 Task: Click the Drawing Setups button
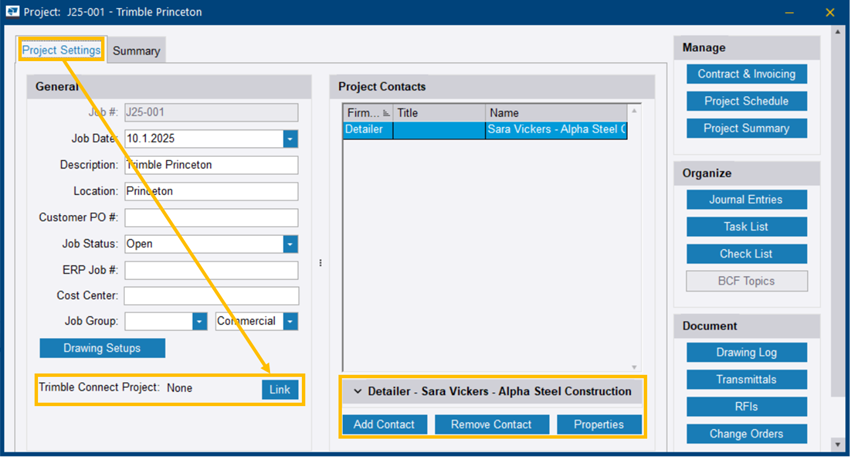point(102,348)
